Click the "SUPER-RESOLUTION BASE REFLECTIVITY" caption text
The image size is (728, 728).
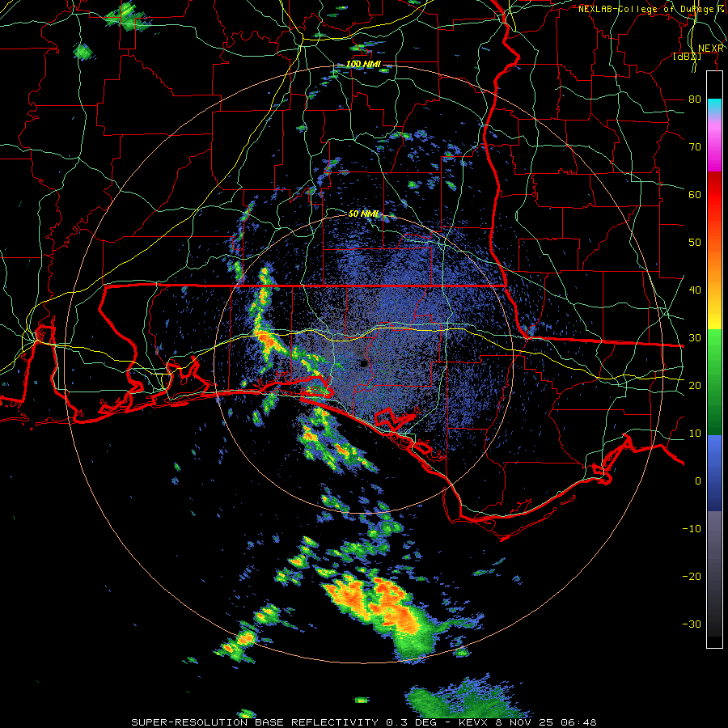tap(255, 722)
